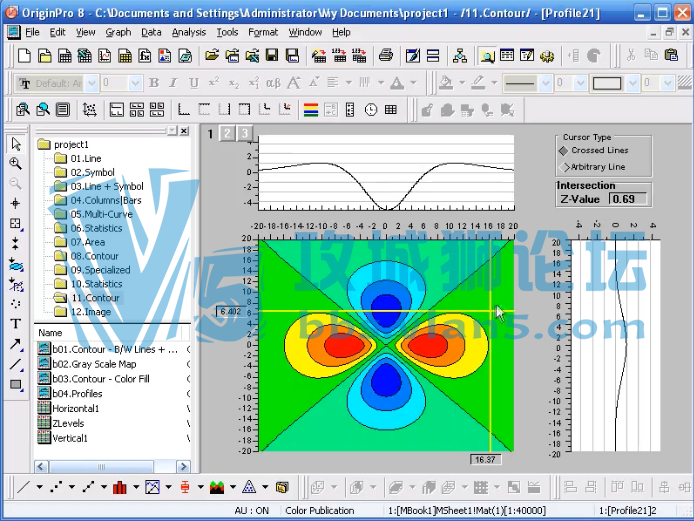Viewport: 694px width, 521px height.
Task: Click the box chart statistics icon
Action: (x=185, y=487)
